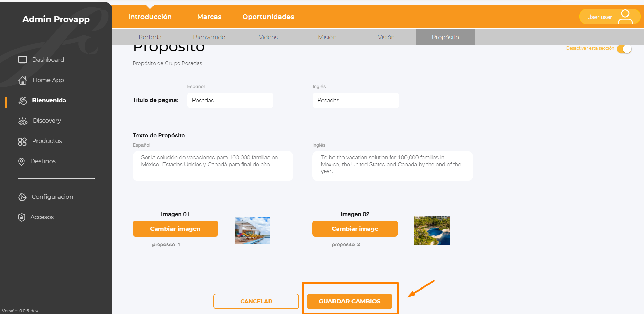Click the Imagen 02 label
The height and width of the screenshot is (314, 644).
[355, 214]
